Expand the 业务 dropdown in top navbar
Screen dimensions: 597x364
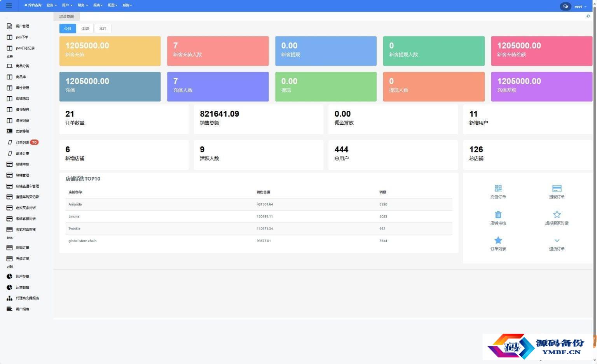pos(51,5)
